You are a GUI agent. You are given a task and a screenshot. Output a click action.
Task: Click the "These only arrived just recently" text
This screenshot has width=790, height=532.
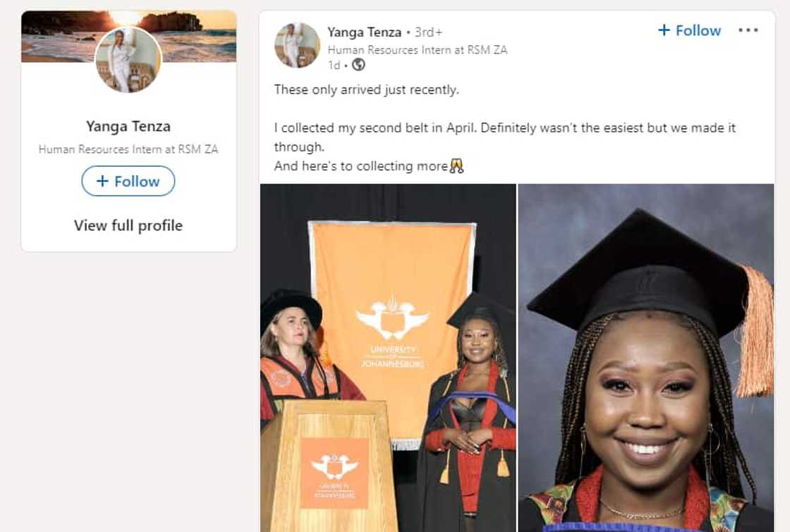366,90
